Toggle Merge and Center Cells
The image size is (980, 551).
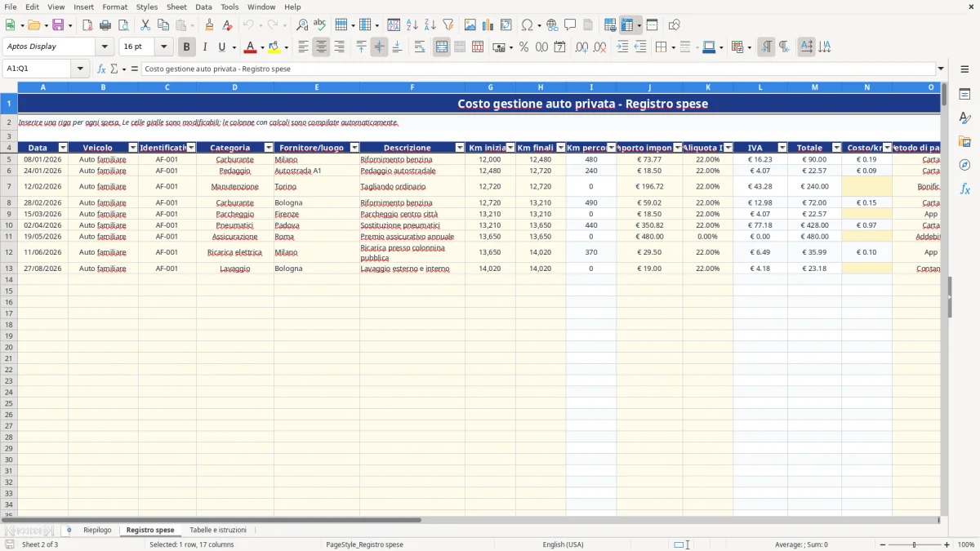pos(442,47)
